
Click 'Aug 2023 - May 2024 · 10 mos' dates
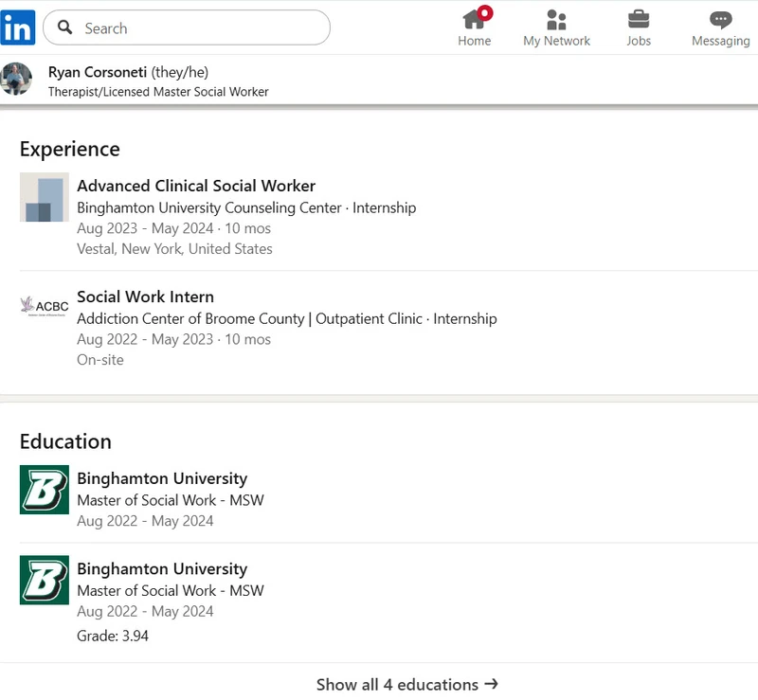pos(174,228)
